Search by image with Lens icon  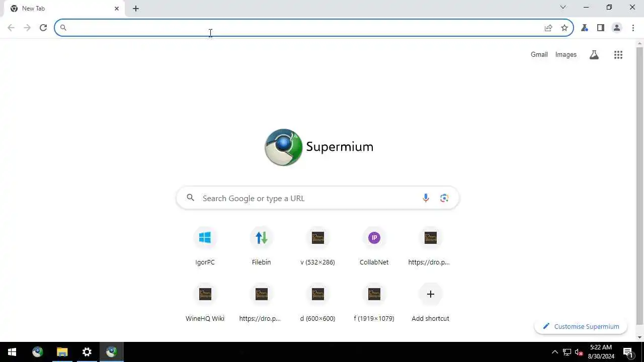tap(444, 198)
